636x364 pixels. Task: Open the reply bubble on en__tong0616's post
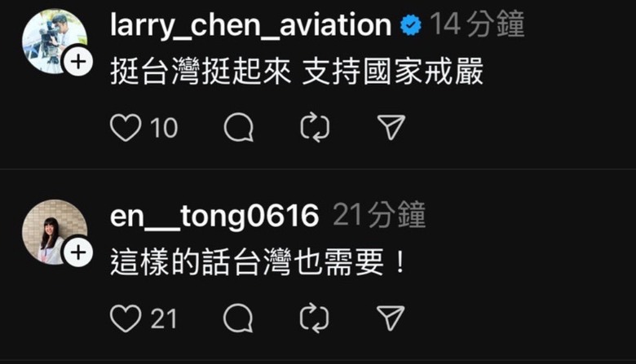238,318
